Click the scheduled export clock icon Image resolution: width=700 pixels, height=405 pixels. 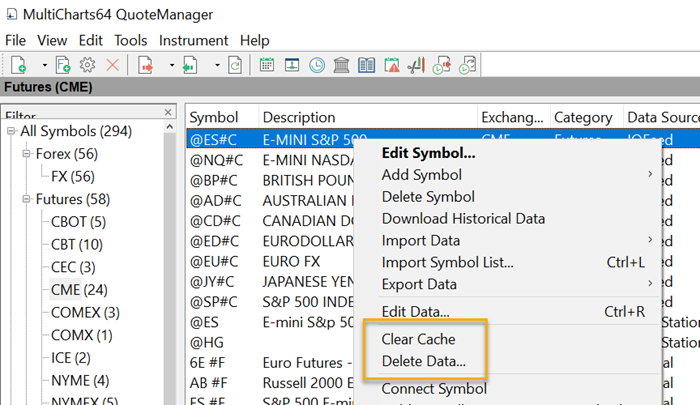point(442,65)
